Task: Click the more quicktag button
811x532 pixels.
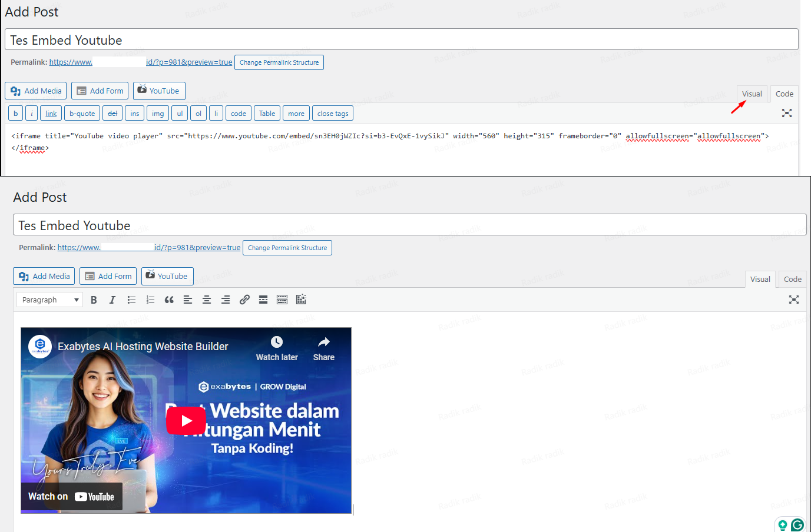Action: 296,114
